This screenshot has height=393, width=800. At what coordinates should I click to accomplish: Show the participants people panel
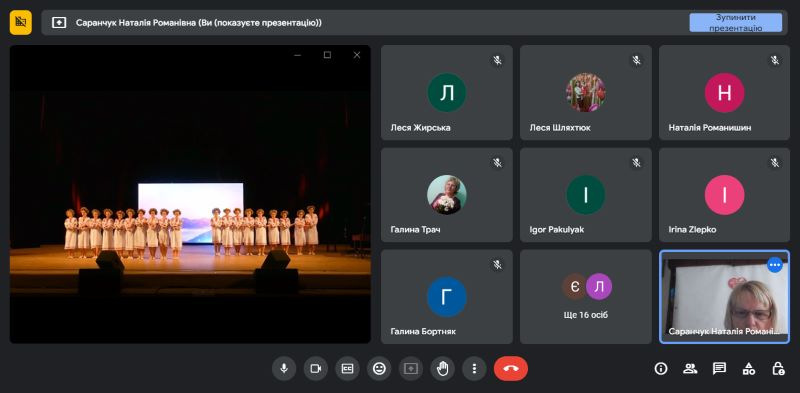pyautogui.click(x=690, y=369)
